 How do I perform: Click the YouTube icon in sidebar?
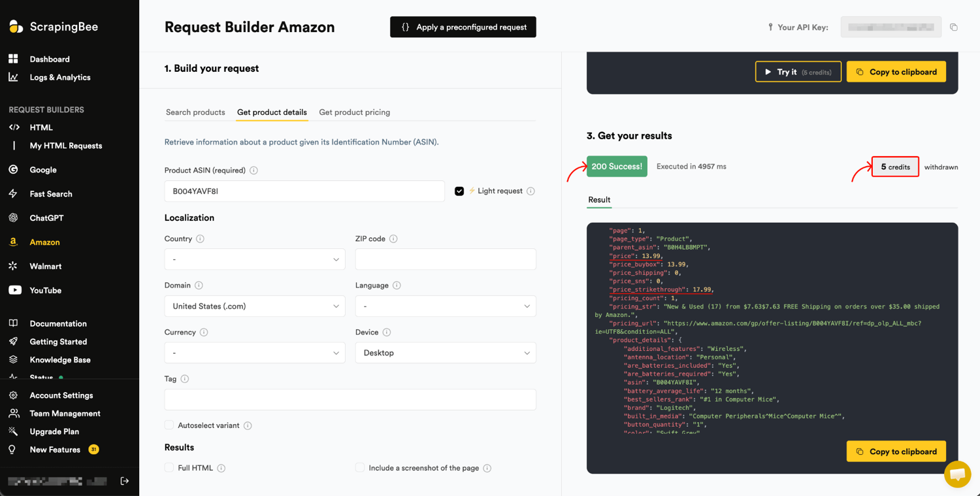pos(14,290)
